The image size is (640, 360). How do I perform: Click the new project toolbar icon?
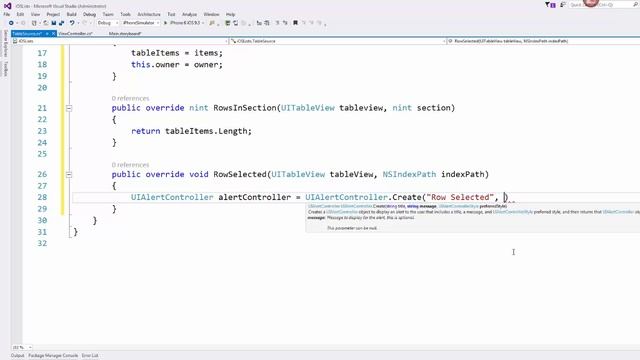click(34, 23)
